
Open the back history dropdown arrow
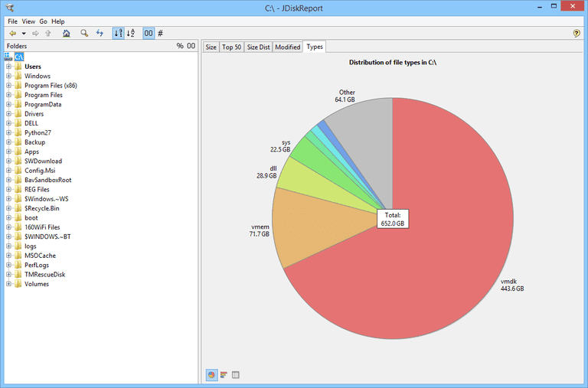[24, 34]
